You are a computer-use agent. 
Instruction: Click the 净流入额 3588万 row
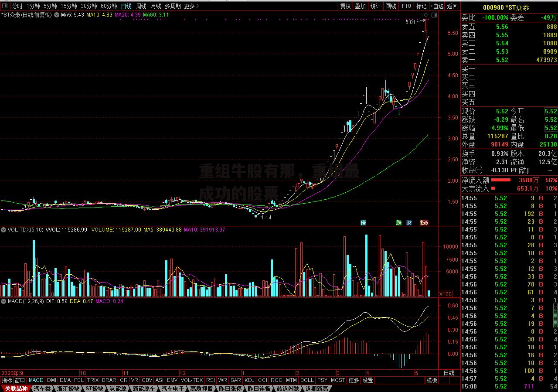coord(509,180)
